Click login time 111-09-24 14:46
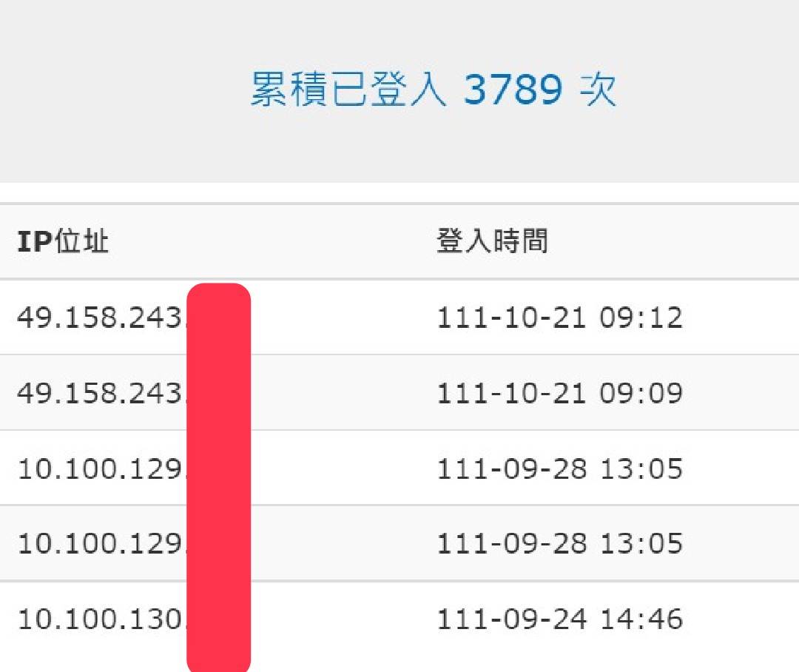 coord(559,619)
